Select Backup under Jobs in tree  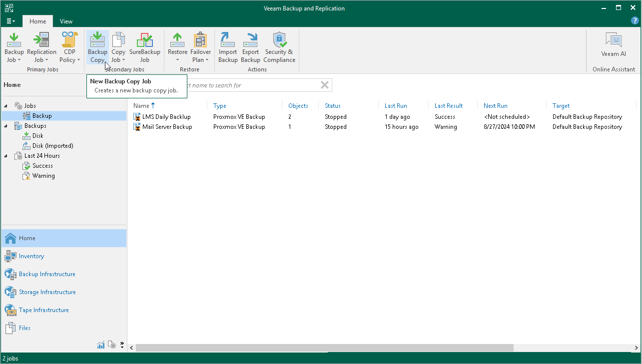click(42, 116)
